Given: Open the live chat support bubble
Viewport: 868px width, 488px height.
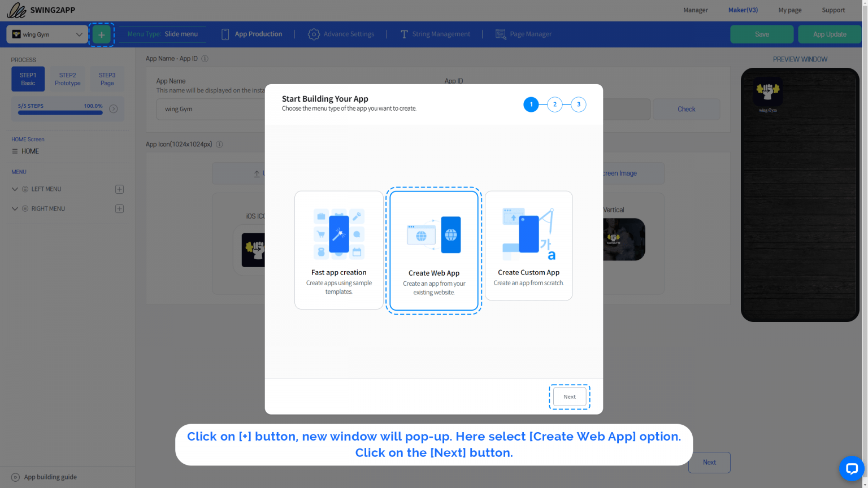Looking at the screenshot, I should click(x=852, y=468).
